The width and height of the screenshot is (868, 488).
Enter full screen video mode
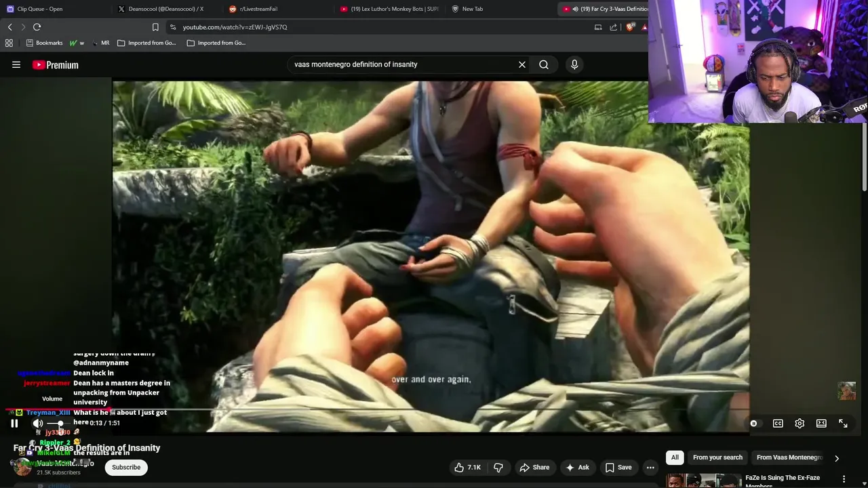(843, 423)
